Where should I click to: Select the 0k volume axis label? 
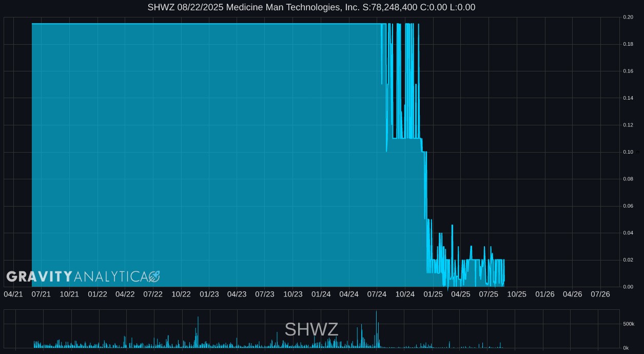626,348
